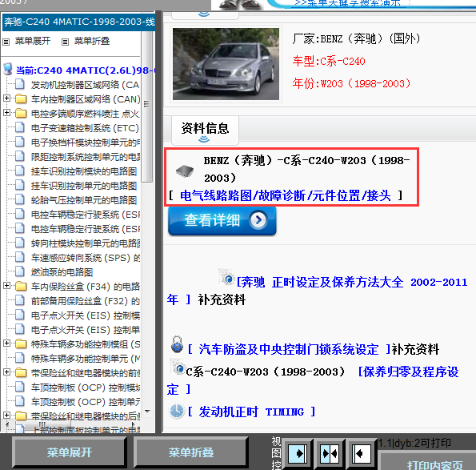The height and width of the screenshot is (470, 476).
Task: Click document icon for 轮胎气压控制单元的电路图
Action: pos(20,199)
